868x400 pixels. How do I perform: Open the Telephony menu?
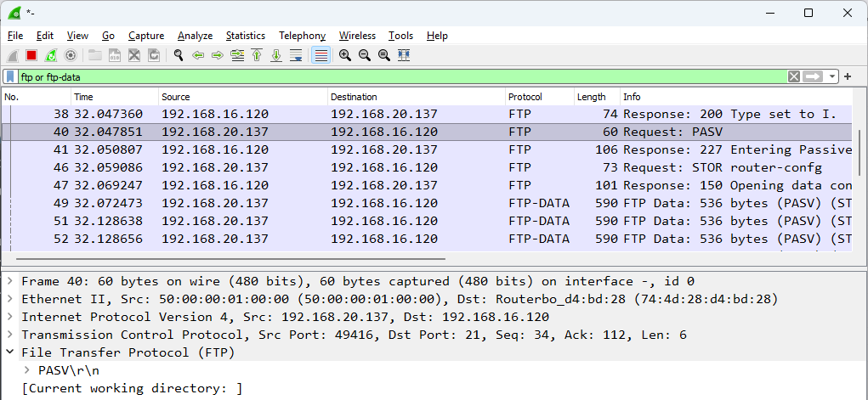[303, 36]
